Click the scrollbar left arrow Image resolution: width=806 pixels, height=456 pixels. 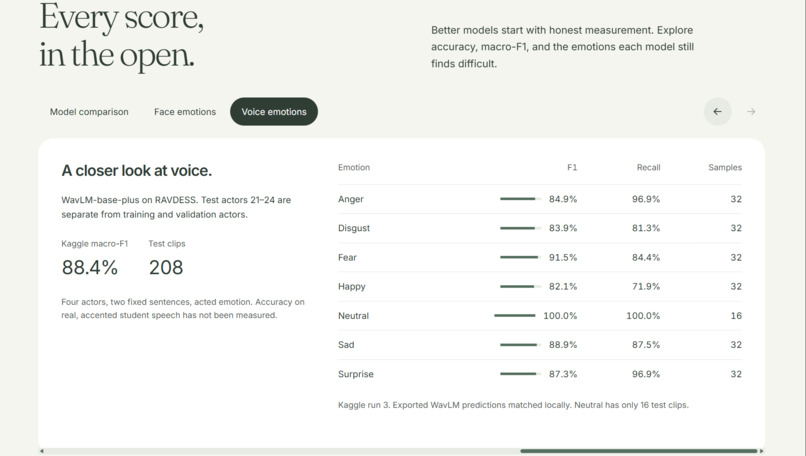click(42, 451)
